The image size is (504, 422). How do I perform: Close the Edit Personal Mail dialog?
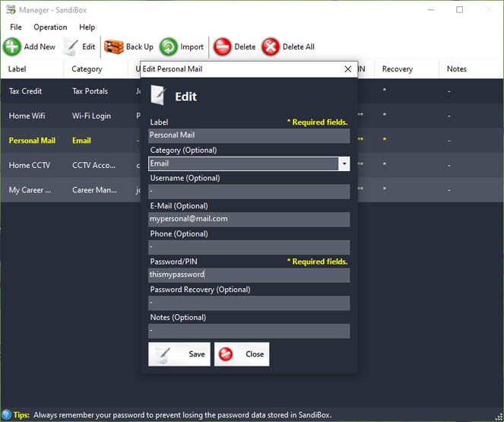(348, 69)
